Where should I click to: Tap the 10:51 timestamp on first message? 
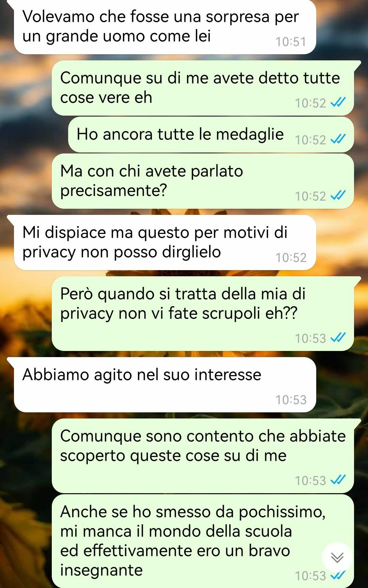click(x=291, y=42)
